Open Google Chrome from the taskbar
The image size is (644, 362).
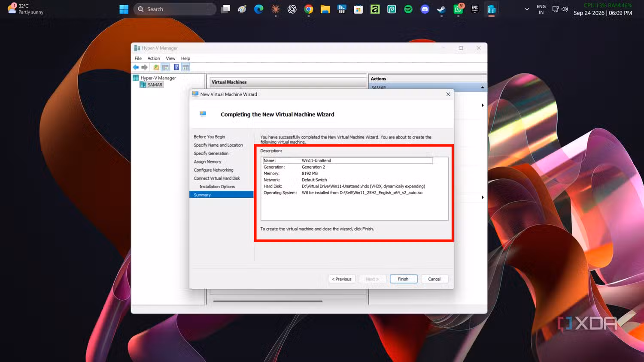(309, 9)
